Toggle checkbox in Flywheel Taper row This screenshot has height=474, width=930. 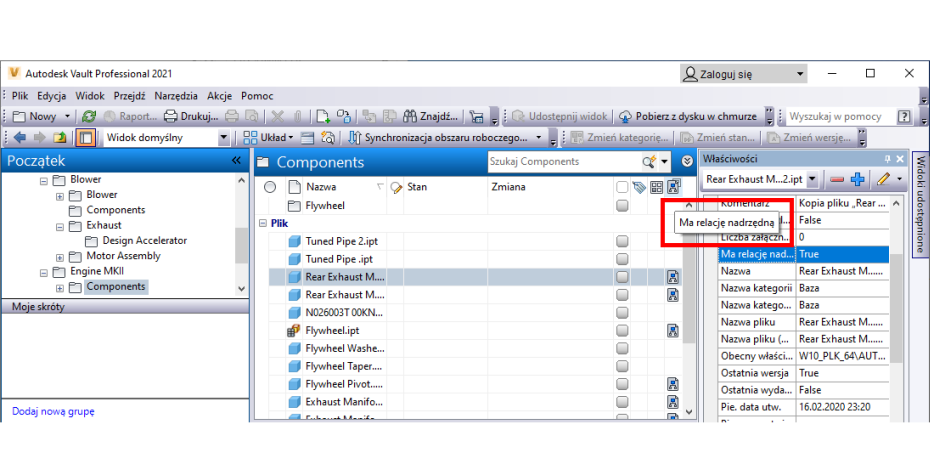click(622, 366)
